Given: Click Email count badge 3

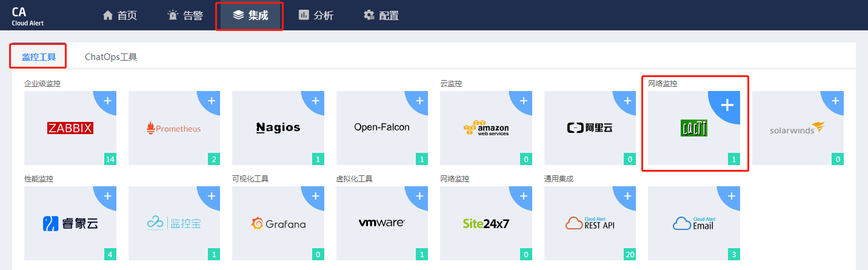Looking at the screenshot, I should pos(734,255).
